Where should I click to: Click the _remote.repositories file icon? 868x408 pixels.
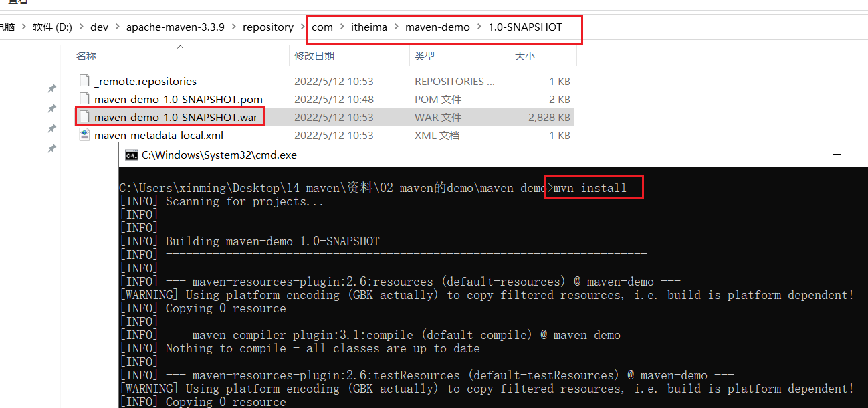pyautogui.click(x=84, y=81)
